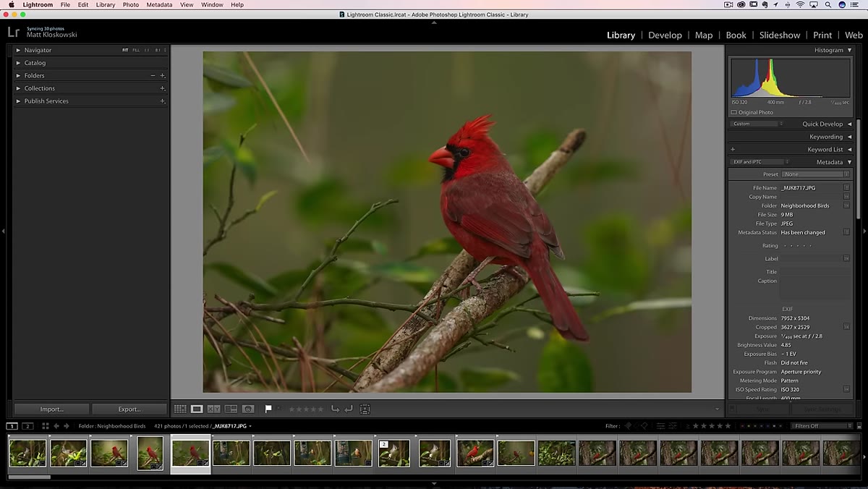Switch to the Develop module
Screen dimensions: 868x489
pos(665,35)
